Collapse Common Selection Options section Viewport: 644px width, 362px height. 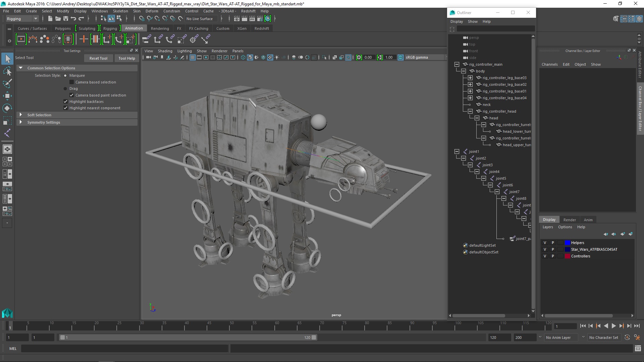[x=21, y=68]
